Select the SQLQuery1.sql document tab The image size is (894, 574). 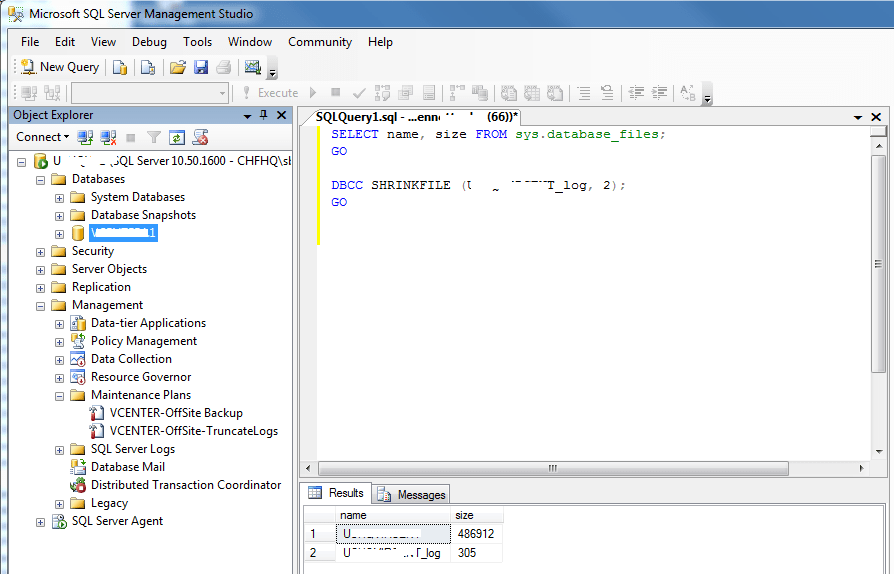(416, 117)
